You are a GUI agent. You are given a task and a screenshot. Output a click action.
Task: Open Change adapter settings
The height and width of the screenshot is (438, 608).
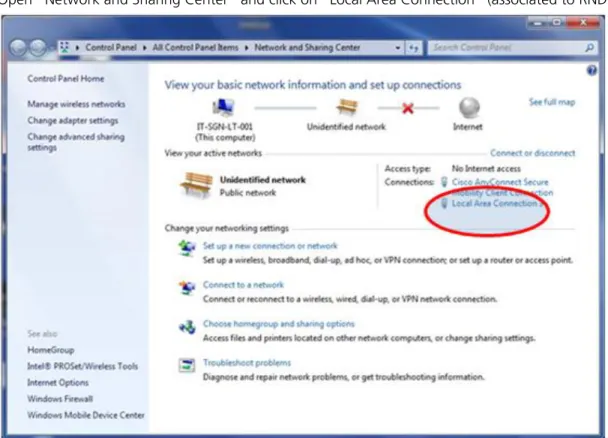pyautogui.click(x=73, y=121)
